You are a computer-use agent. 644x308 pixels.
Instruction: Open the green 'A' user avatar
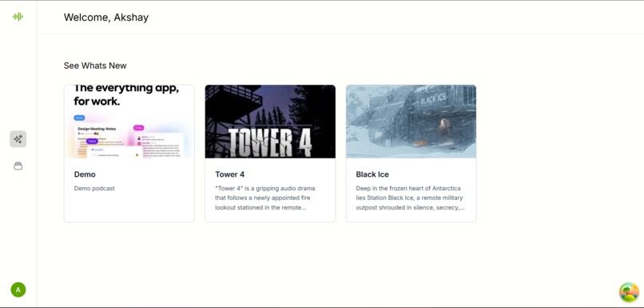point(18,290)
